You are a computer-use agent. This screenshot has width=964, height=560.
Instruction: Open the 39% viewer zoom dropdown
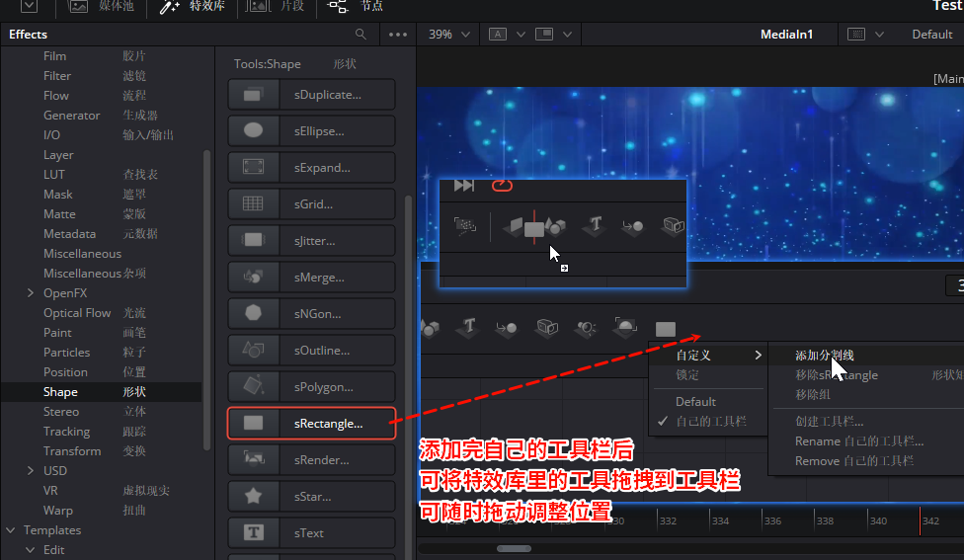(448, 35)
